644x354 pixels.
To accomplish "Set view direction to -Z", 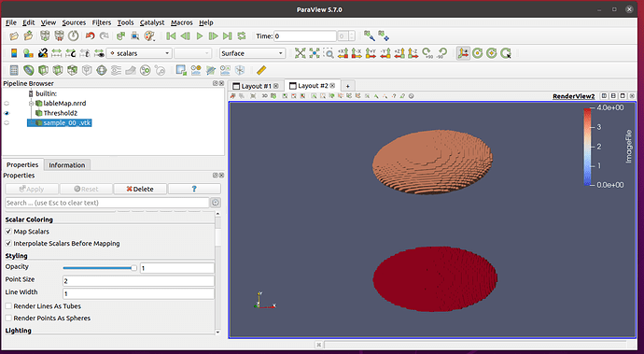I will [413, 53].
